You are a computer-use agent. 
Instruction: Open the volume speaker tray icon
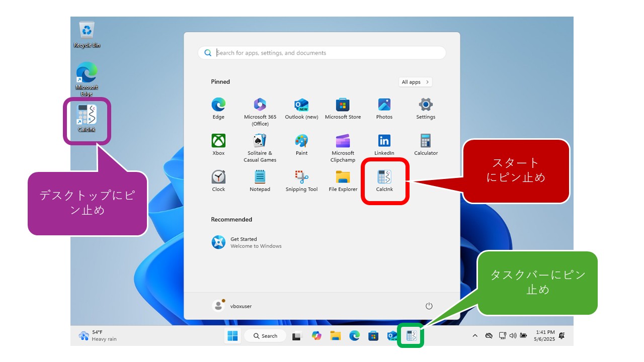pos(513,336)
